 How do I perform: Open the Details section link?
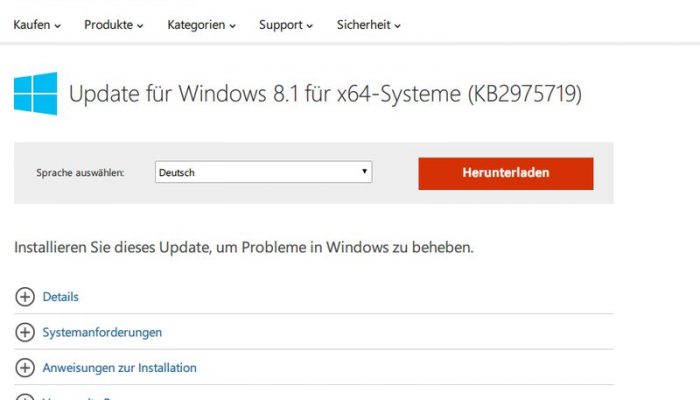[x=60, y=297]
